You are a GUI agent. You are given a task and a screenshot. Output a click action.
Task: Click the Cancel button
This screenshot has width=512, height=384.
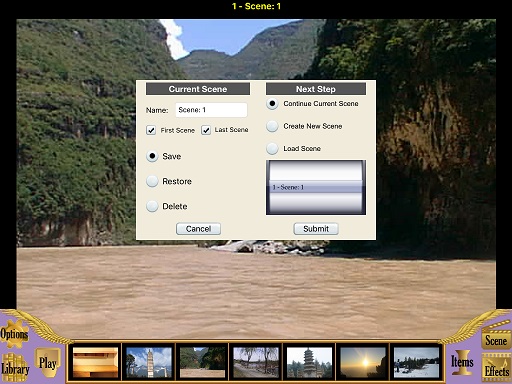point(198,229)
